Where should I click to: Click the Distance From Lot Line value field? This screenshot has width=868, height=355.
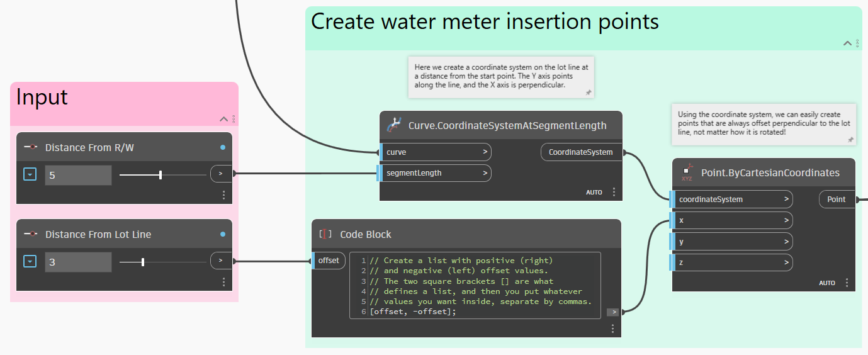[x=78, y=261]
